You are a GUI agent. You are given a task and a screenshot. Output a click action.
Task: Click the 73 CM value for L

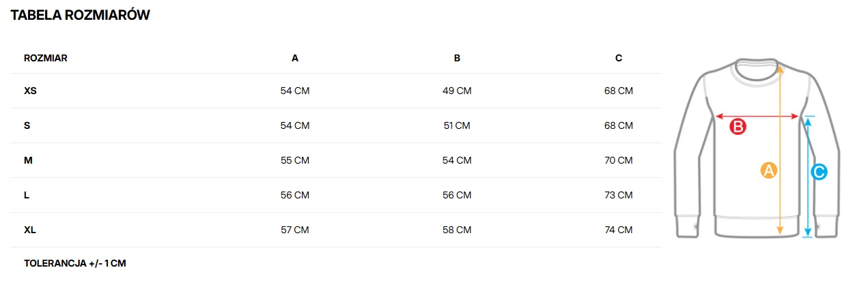(x=619, y=195)
